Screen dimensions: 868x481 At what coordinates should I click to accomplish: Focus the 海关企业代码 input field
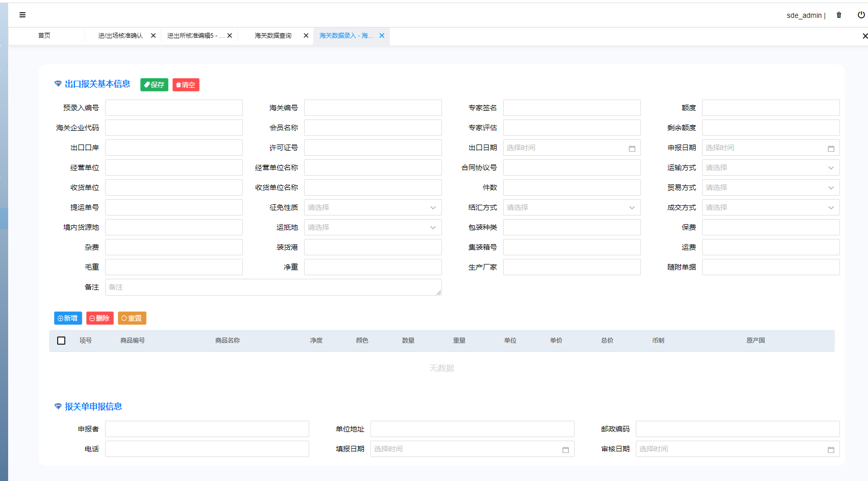[173, 128]
